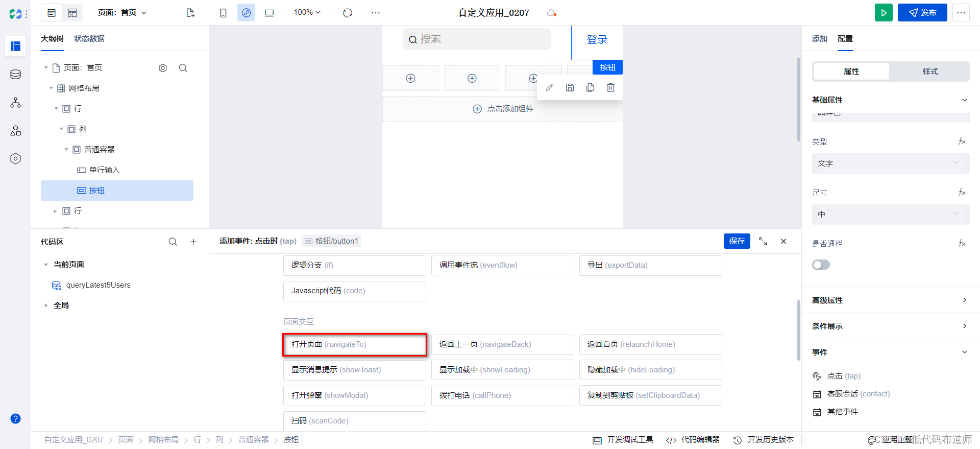Image resolution: width=980 pixels, height=449 pixels.
Task: Click the 搜索 input field on canvas
Action: pos(477,39)
